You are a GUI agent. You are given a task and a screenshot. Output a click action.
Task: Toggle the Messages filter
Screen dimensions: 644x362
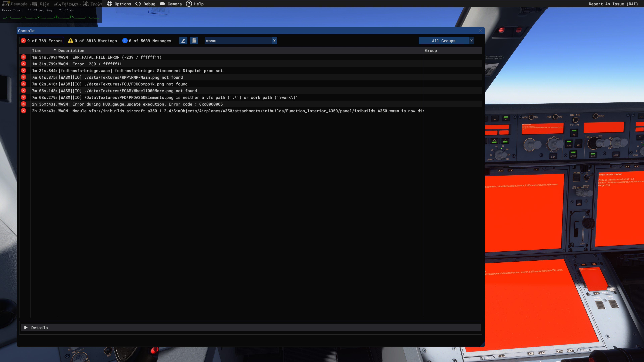[x=147, y=41]
